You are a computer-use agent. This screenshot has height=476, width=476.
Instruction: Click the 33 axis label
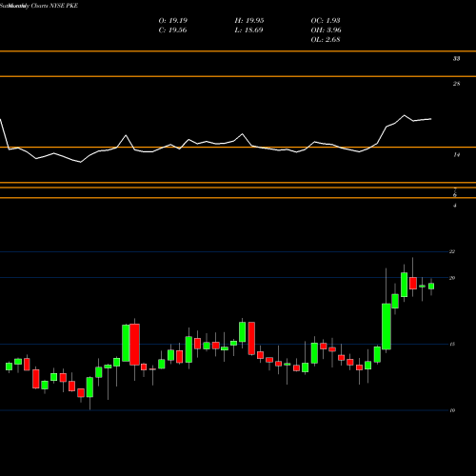(456, 59)
